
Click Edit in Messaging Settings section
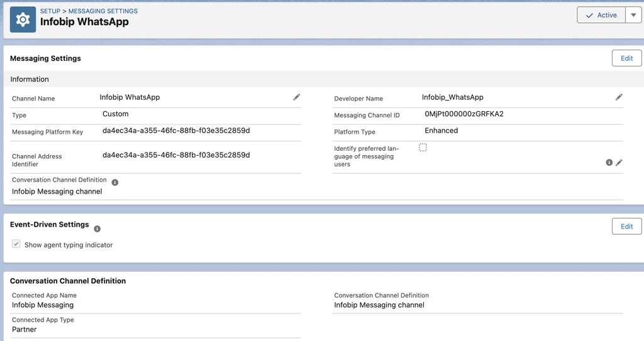click(627, 58)
